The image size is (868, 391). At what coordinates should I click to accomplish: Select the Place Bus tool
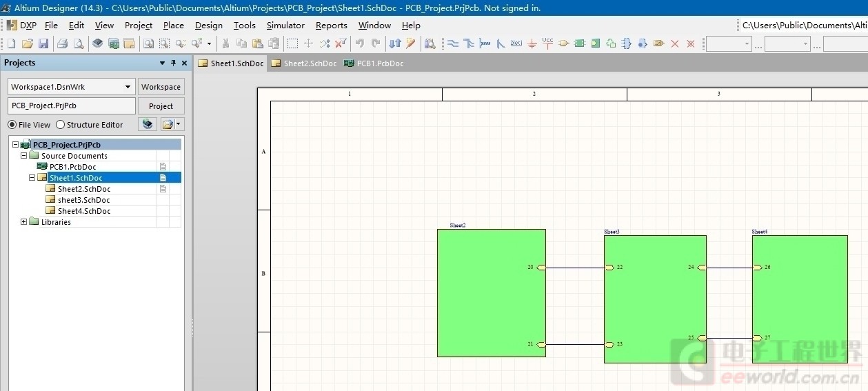pos(470,43)
